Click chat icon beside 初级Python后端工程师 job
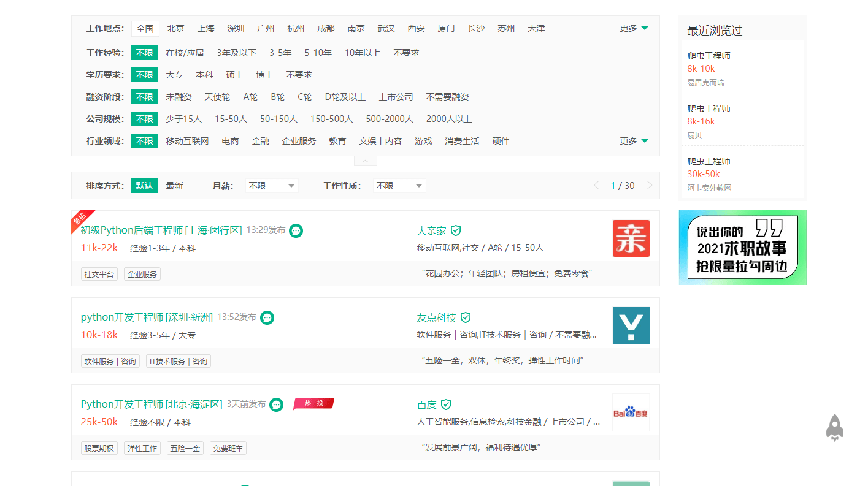The width and height of the screenshot is (868, 486). point(296,230)
